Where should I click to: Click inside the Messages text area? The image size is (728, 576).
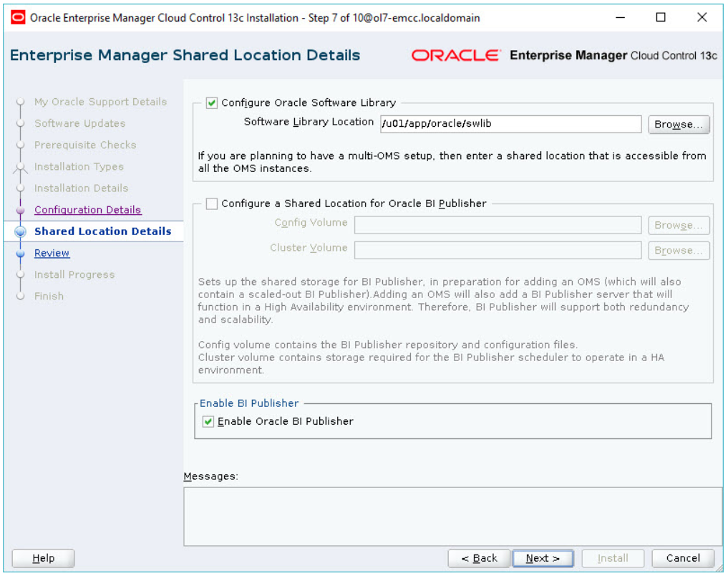click(453, 517)
